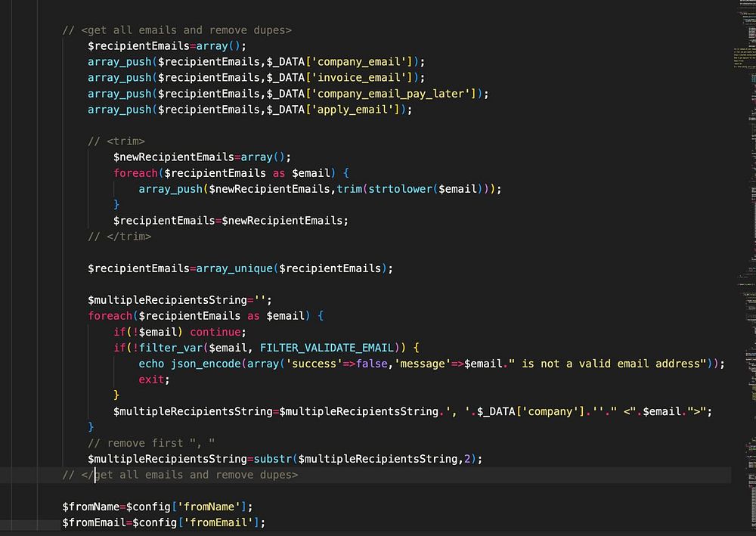This screenshot has width=756, height=536.
Task: Click the json_encode function call
Action: click(x=206, y=364)
